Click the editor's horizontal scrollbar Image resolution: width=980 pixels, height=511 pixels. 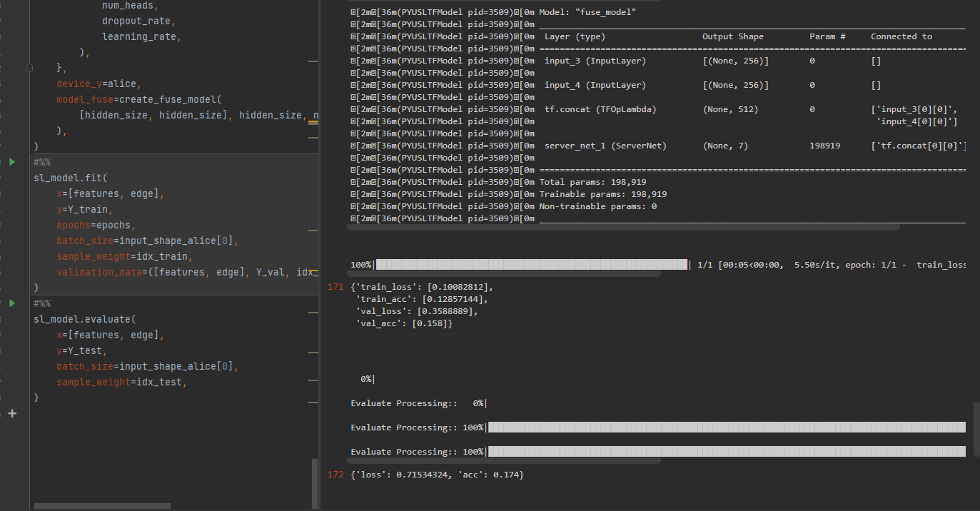(x=103, y=506)
